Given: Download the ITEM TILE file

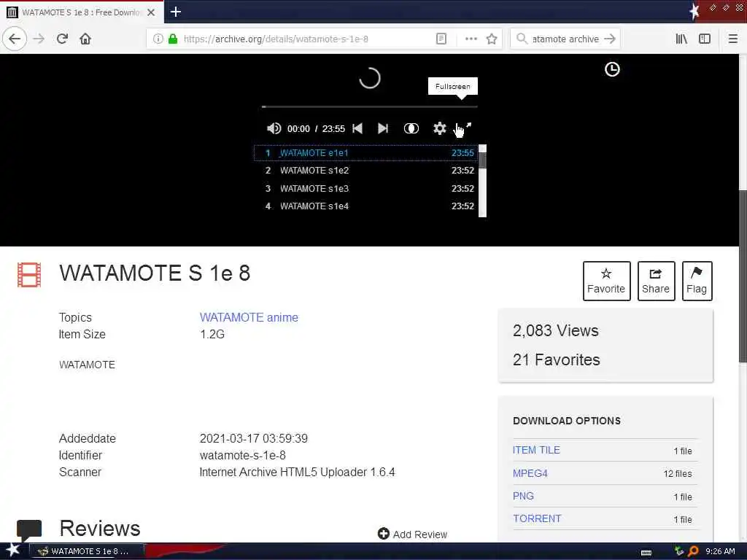Looking at the screenshot, I should (x=536, y=450).
